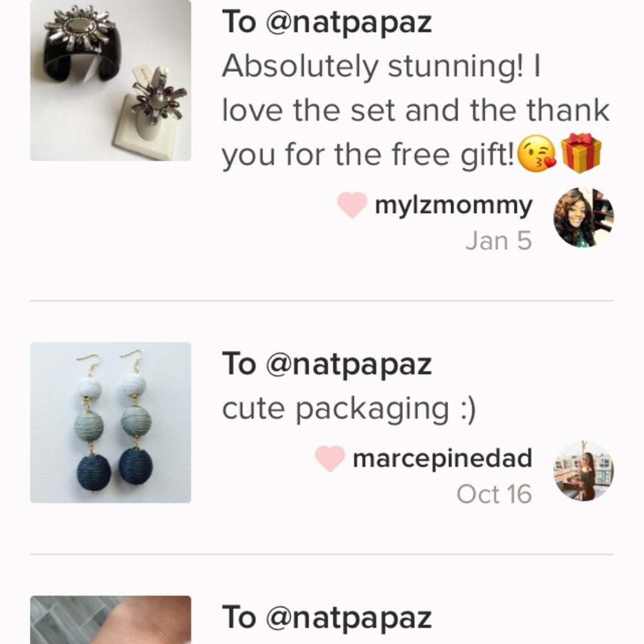Click the 'love the set' comment line

[x=415, y=110]
